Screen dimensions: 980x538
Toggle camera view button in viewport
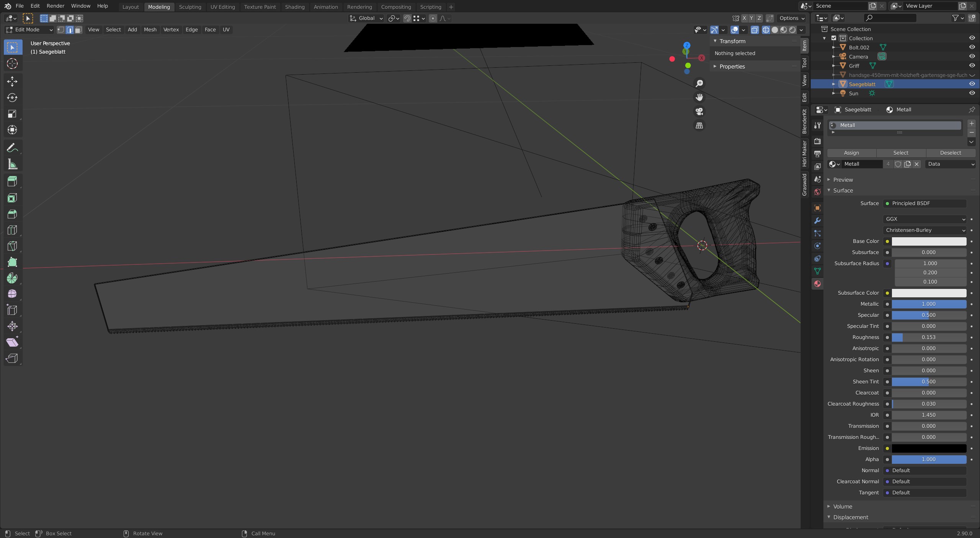(699, 111)
